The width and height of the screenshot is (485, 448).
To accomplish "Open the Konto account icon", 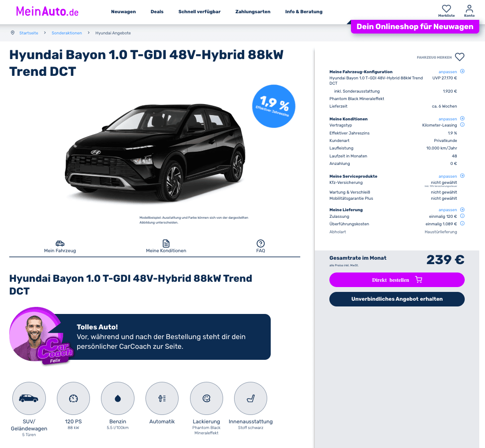I will point(469,8).
